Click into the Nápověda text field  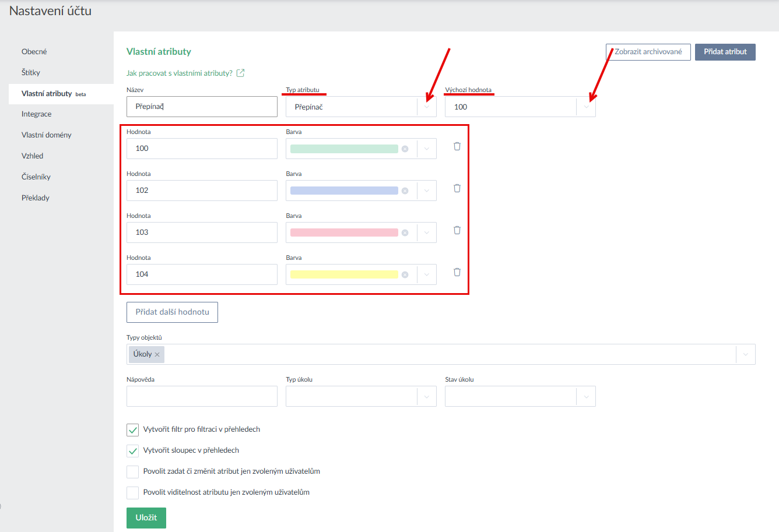(202, 397)
